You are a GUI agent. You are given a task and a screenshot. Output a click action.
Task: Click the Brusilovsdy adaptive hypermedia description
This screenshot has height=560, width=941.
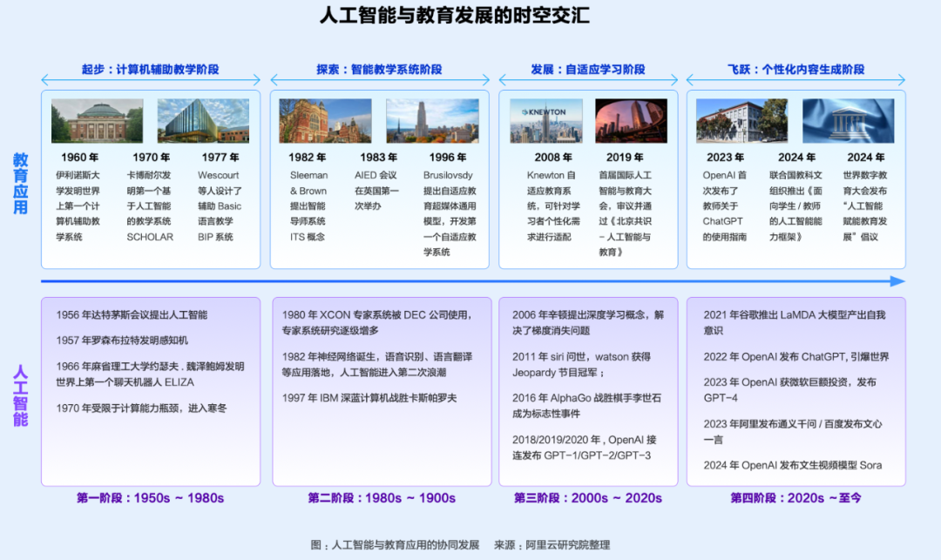click(450, 213)
